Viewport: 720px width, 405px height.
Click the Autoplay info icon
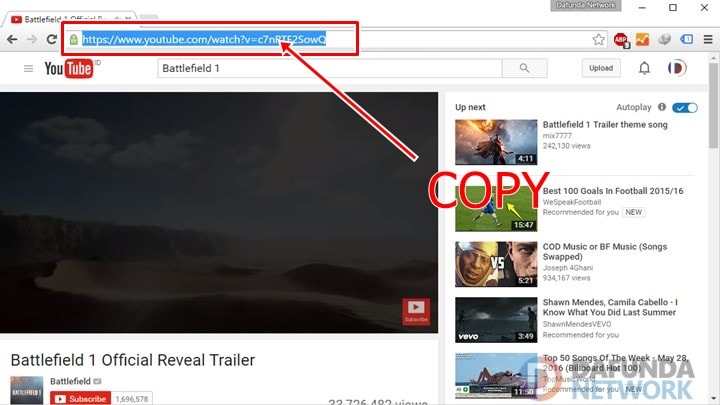click(662, 107)
